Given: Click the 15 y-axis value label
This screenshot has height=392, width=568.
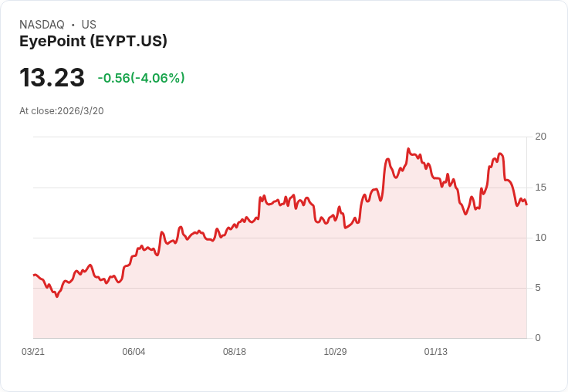Looking at the screenshot, I should click(541, 188).
